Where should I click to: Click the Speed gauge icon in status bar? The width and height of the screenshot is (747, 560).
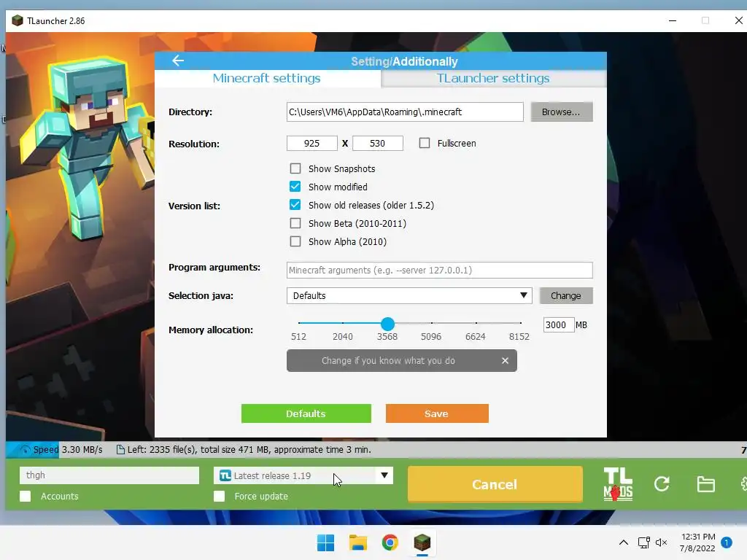24,449
